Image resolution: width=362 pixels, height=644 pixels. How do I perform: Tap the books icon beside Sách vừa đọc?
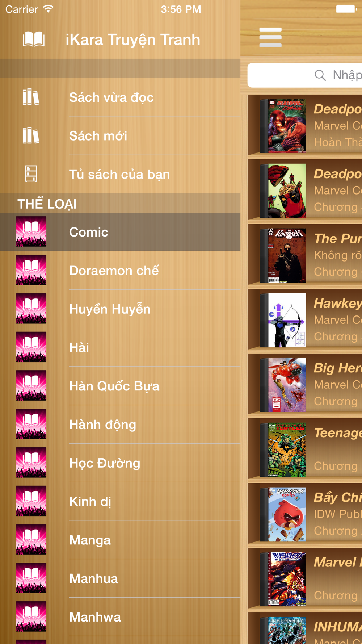[31, 97]
